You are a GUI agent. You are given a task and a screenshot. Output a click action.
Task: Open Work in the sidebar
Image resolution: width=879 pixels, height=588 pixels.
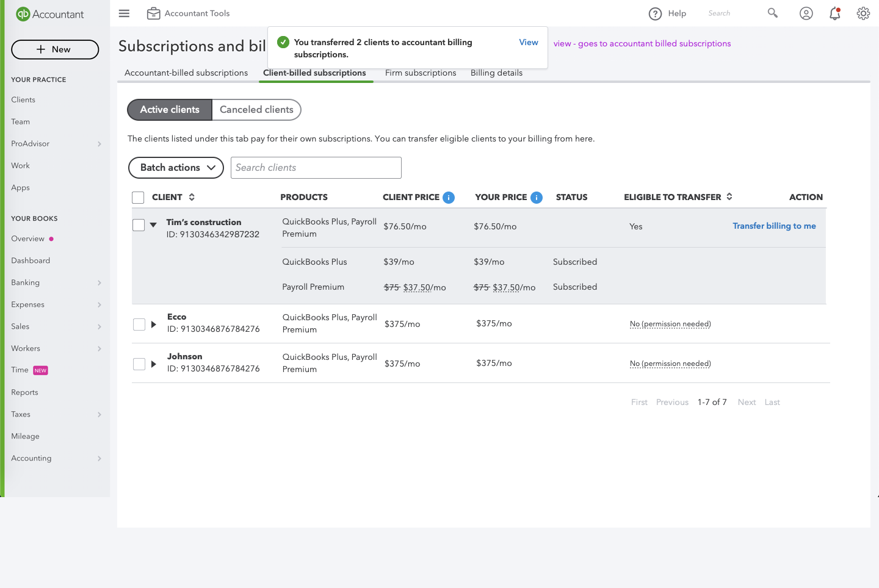point(20,166)
